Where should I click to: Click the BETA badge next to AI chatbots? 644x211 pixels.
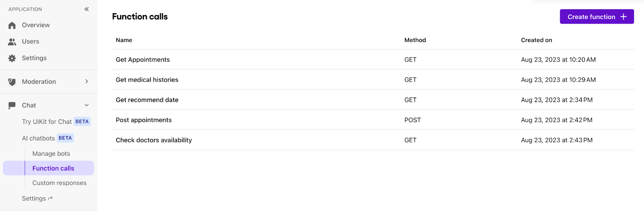coord(65,138)
